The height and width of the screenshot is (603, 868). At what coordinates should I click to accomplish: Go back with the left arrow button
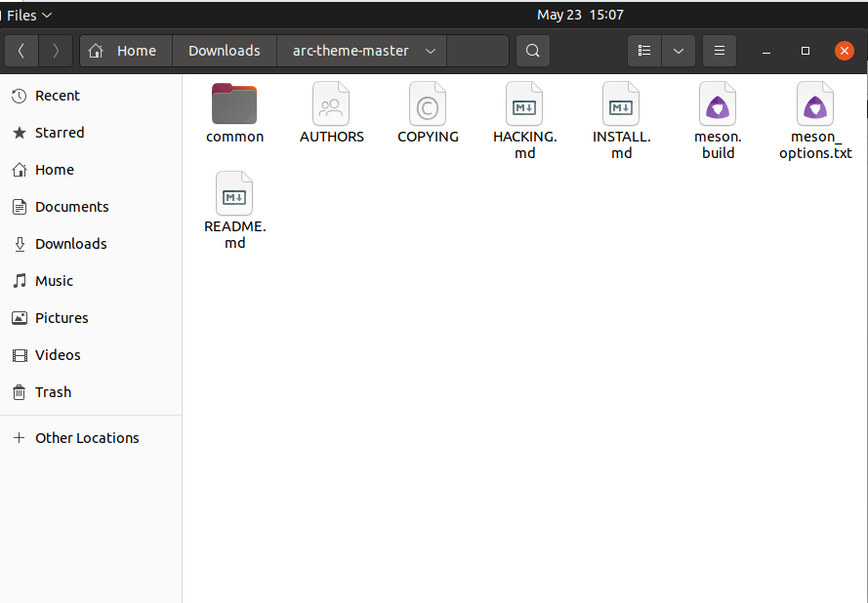click(21, 51)
